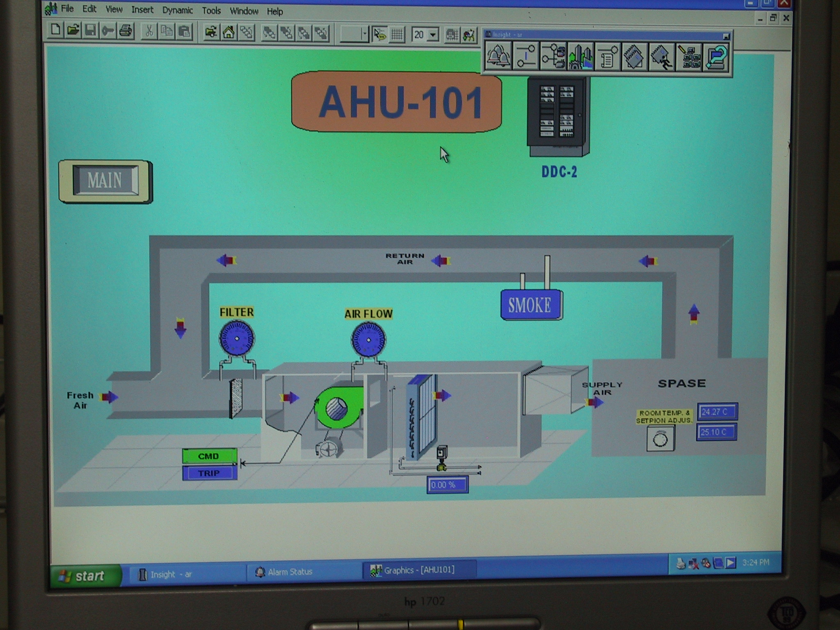Click the 24.27 C room temperature value
The width and height of the screenshot is (840, 630).
coord(717,412)
